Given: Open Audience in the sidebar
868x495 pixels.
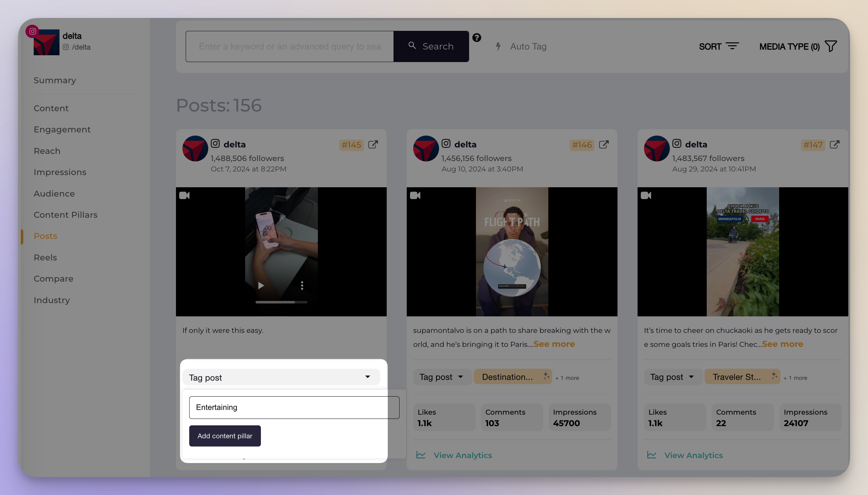Looking at the screenshot, I should tap(54, 194).
